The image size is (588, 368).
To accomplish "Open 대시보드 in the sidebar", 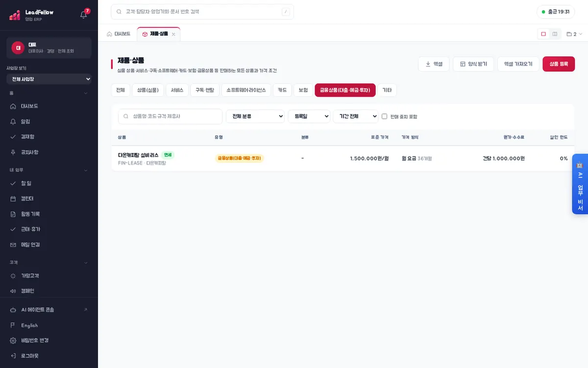I will point(49,106).
